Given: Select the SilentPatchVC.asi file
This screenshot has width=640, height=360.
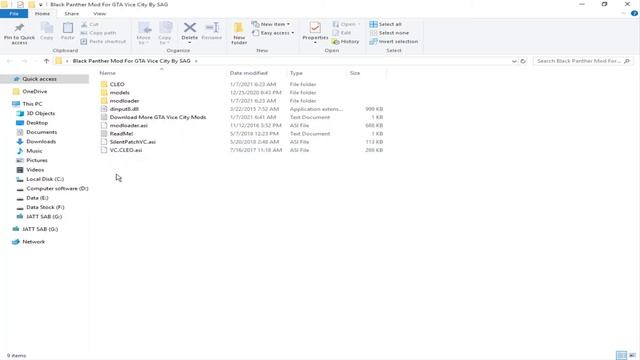Looking at the screenshot, I should pos(133,142).
